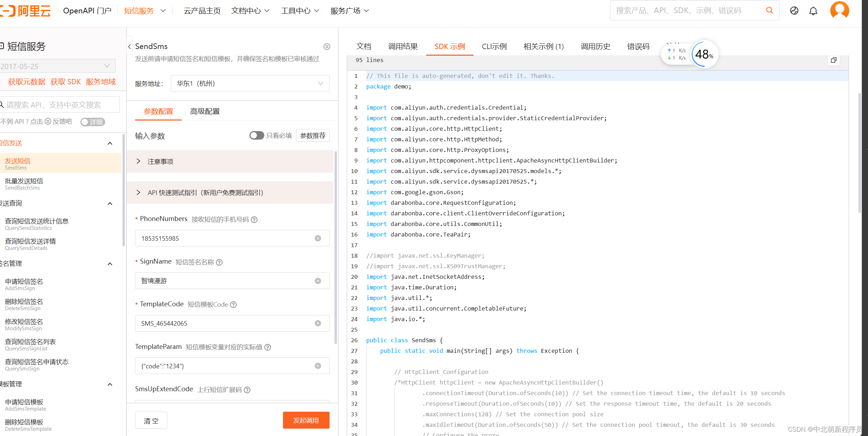The height and width of the screenshot is (436, 868).
Task: Open the notification bell
Action: click(813, 11)
